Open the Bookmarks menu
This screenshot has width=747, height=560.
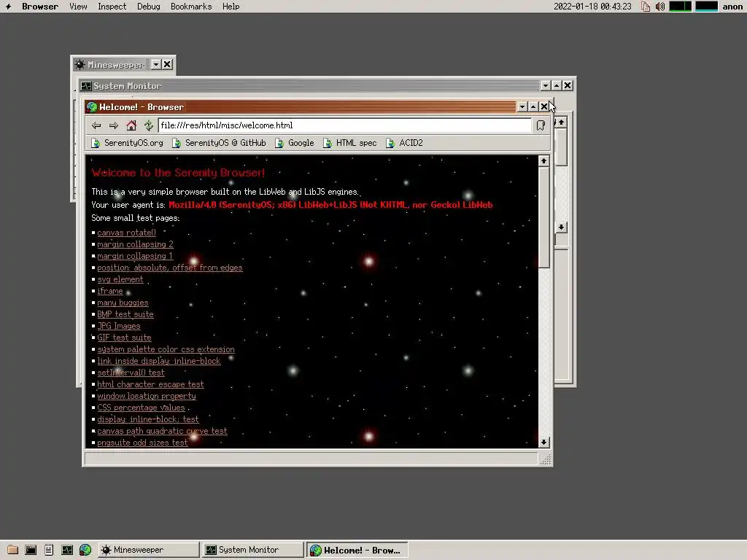pyautogui.click(x=191, y=6)
